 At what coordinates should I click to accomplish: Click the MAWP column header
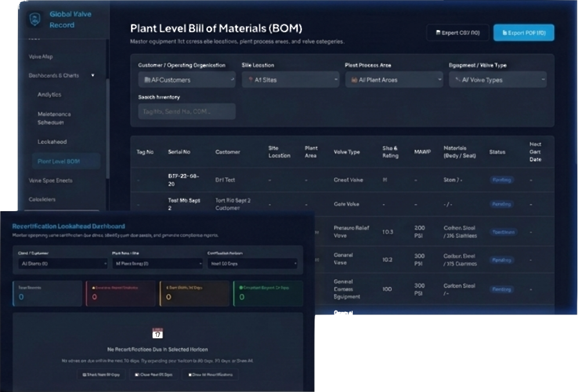coord(422,152)
